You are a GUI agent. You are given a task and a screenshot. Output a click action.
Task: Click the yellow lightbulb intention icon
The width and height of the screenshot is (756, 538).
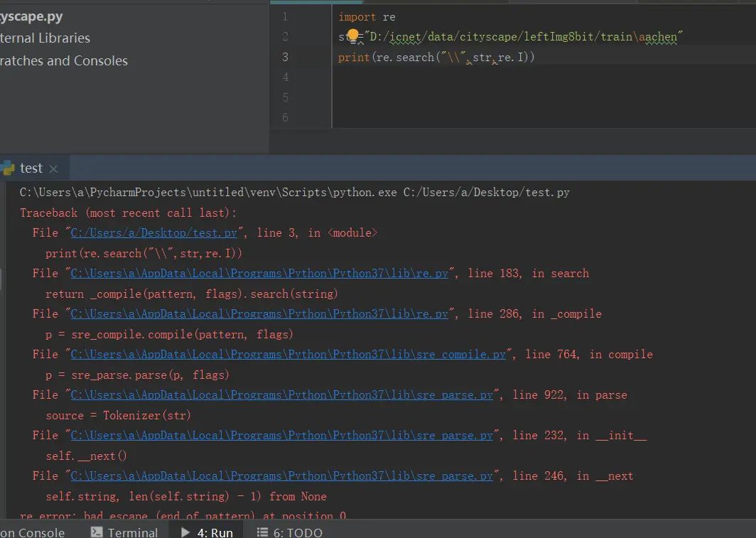point(353,36)
